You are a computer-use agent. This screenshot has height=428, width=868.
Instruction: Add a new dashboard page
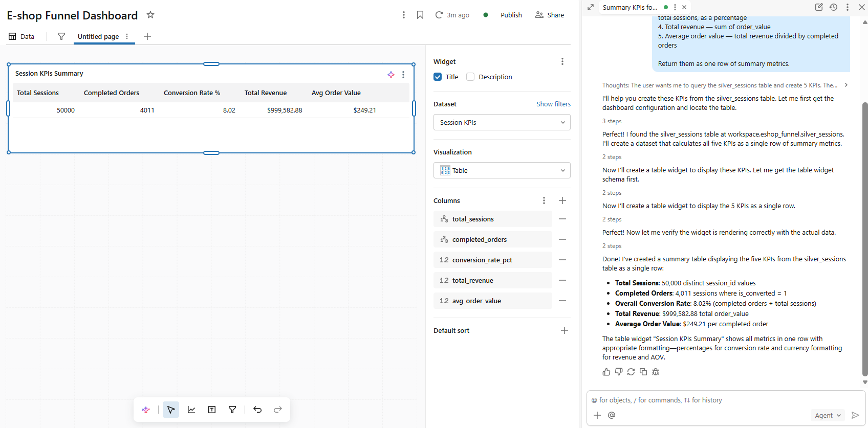(147, 36)
